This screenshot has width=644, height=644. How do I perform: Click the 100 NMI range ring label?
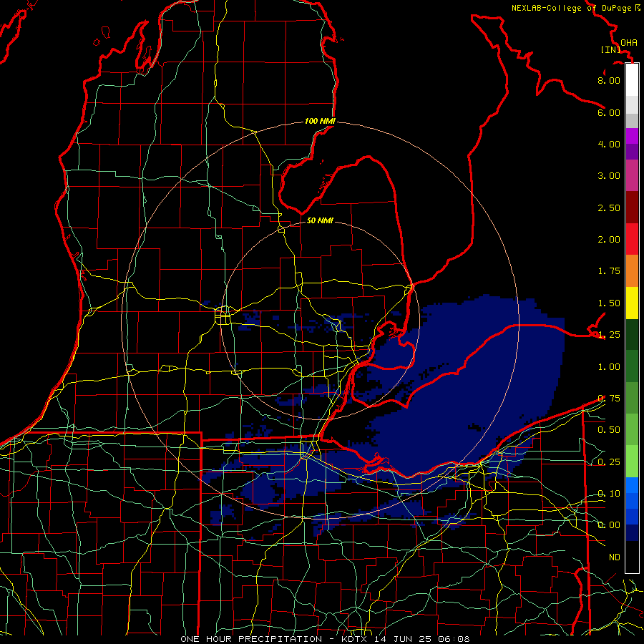tap(320, 121)
